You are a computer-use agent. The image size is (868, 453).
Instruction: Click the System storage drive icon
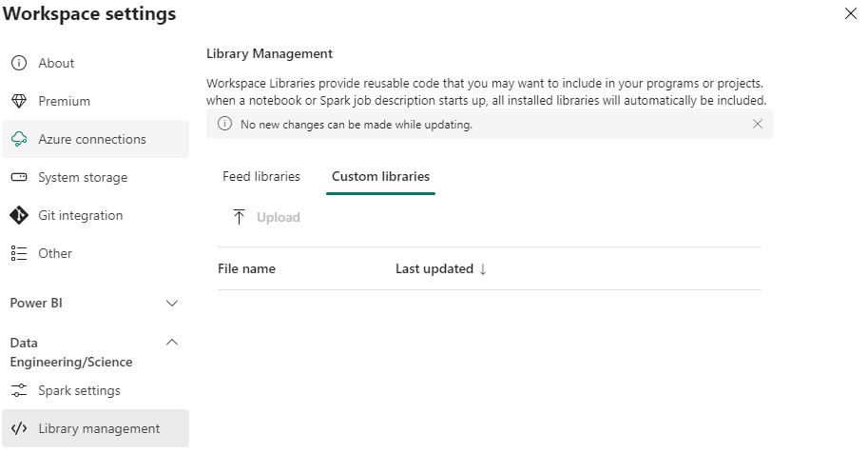[x=19, y=177]
